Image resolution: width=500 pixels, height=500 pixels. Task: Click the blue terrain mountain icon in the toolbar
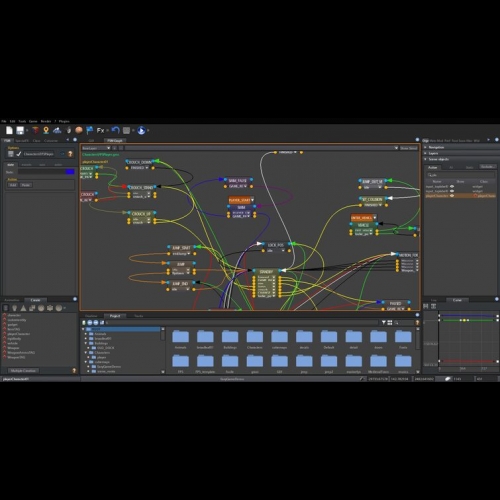click(x=57, y=130)
